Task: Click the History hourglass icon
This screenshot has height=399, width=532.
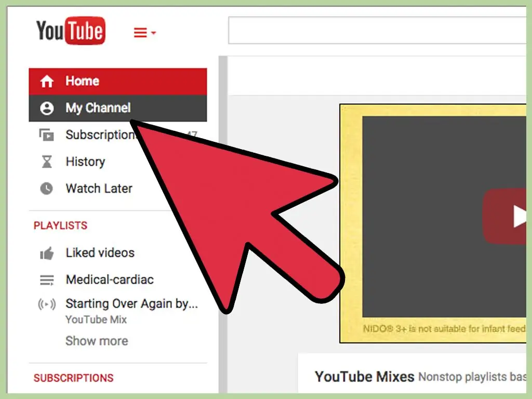Action: tap(47, 162)
